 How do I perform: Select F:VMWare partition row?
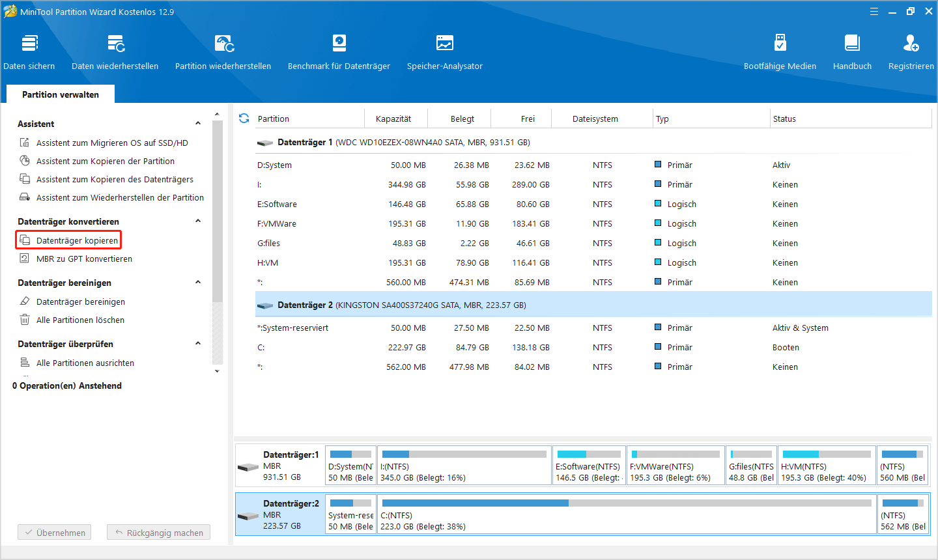click(x=593, y=223)
